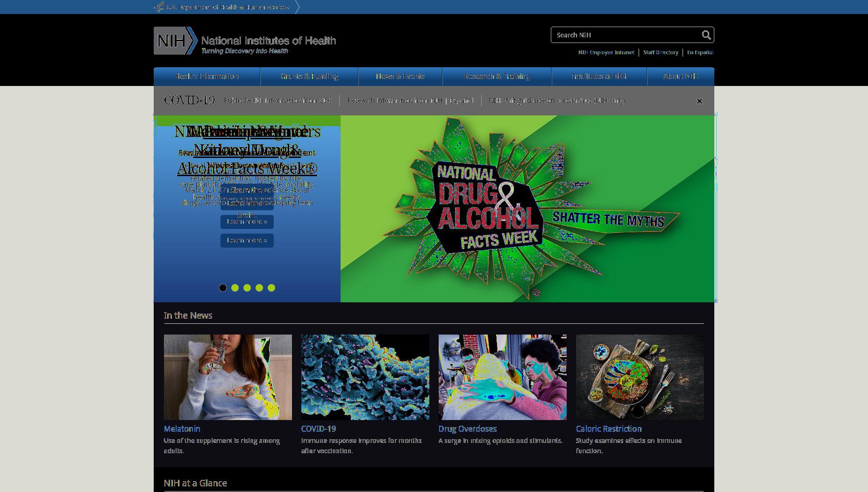The height and width of the screenshot is (492, 868).
Task: Click the In the News heading
Action: click(188, 315)
